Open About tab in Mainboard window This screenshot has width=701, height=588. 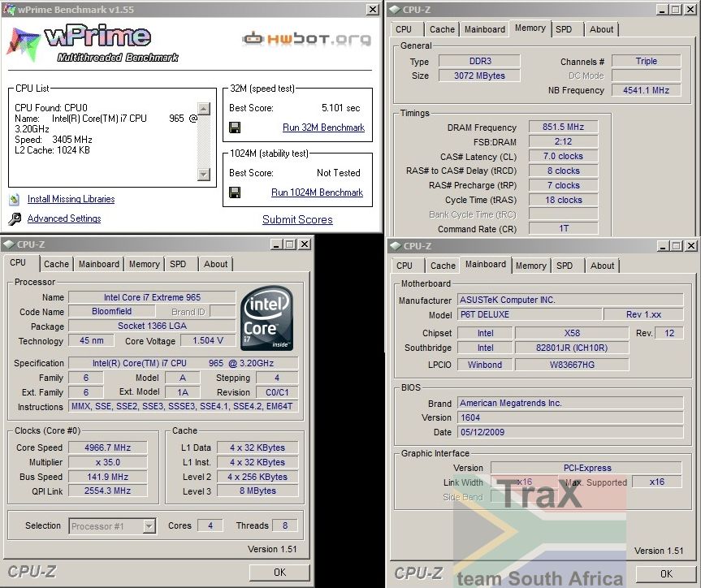pos(602,265)
